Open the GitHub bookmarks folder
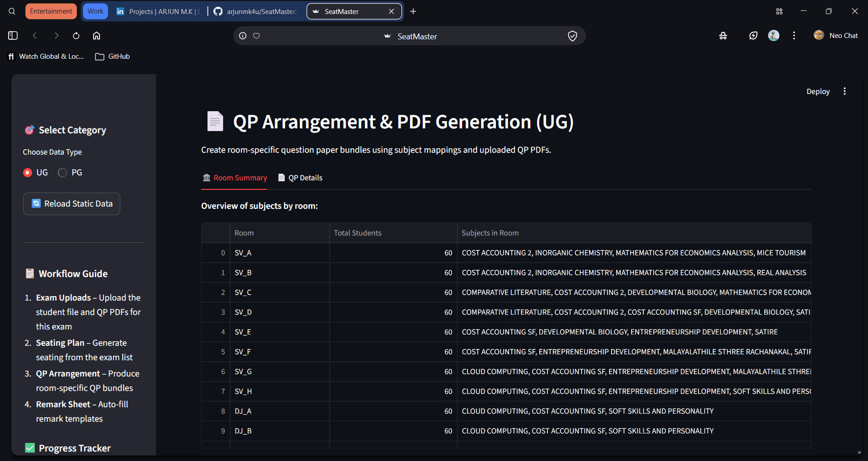The height and width of the screenshot is (461, 868). [113, 56]
